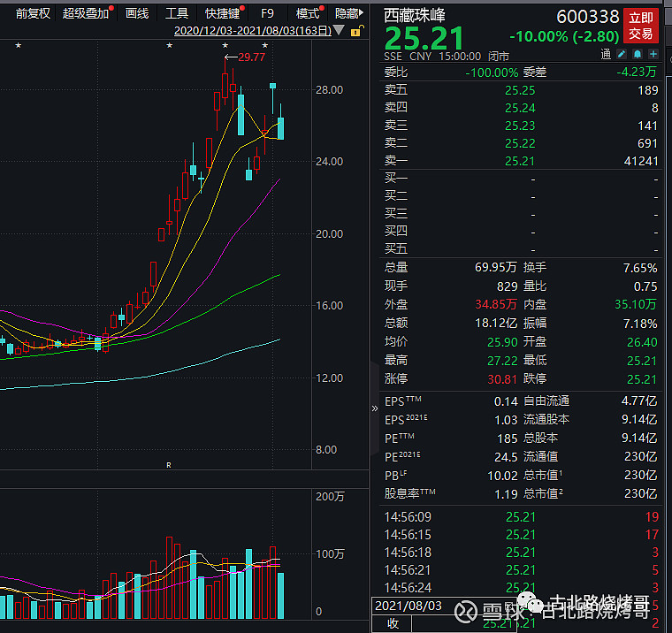Click 卖二 price 25.22
672x633 pixels.
520,143
